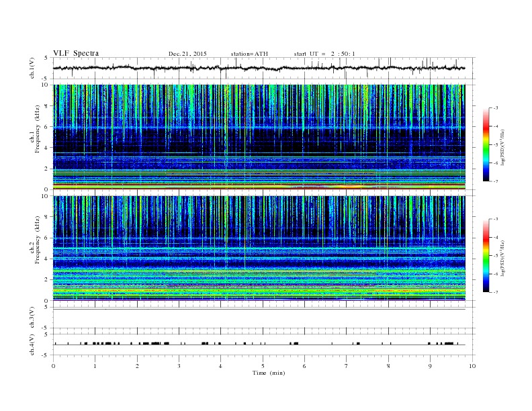Click time axis tick label "10"
The height and width of the screenshot is (411, 532).
tap(472, 366)
